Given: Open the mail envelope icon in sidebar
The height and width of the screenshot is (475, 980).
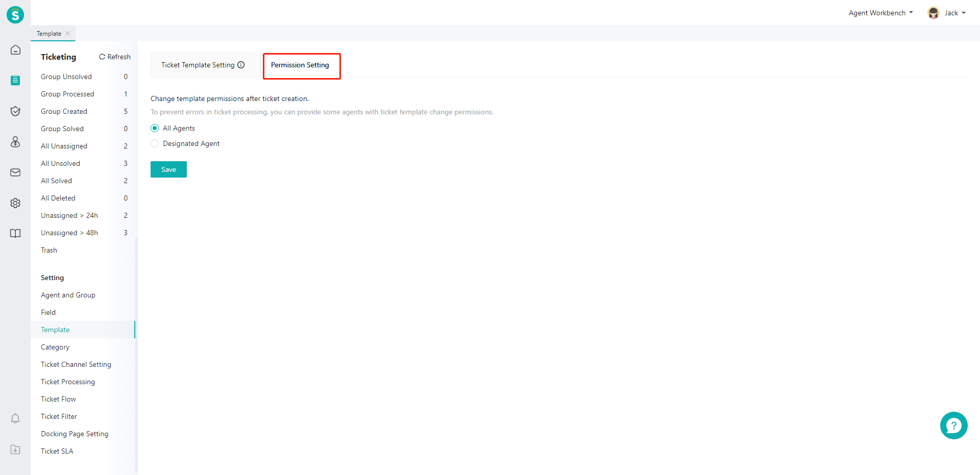Looking at the screenshot, I should click(x=15, y=172).
